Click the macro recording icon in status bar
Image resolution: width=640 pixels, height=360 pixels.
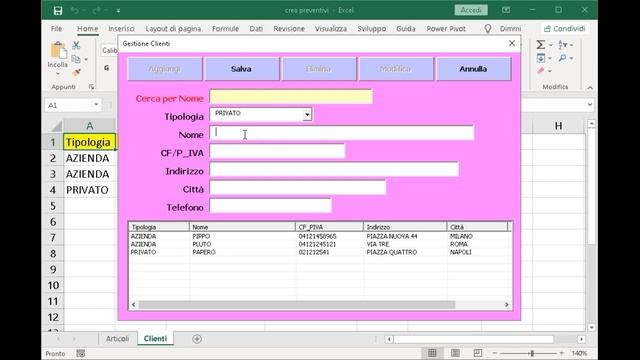pos(80,353)
